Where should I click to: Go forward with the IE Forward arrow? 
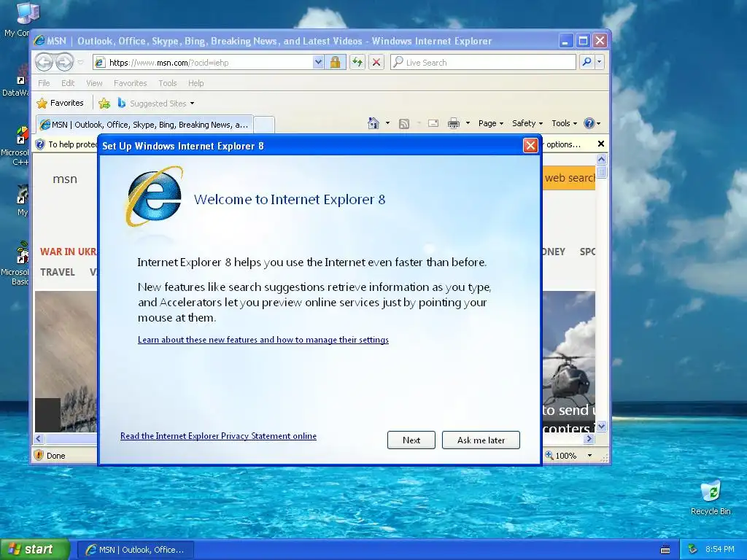click(x=65, y=63)
